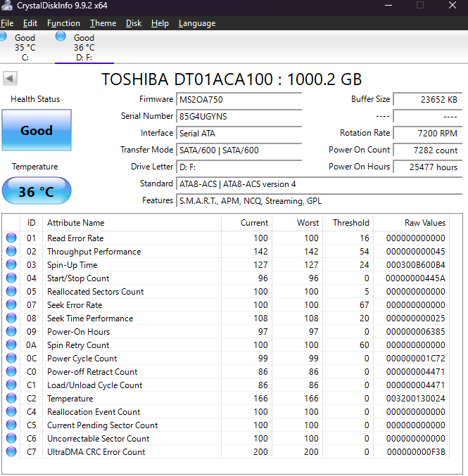
Task: Click the Features field listing S.M.A.R.T., APM
Action: (319, 201)
